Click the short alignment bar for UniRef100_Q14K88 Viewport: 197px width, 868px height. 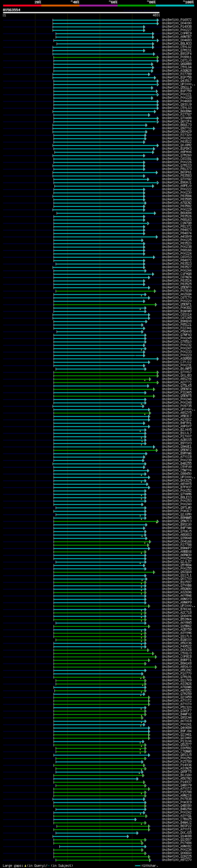[x=91, y=836]
